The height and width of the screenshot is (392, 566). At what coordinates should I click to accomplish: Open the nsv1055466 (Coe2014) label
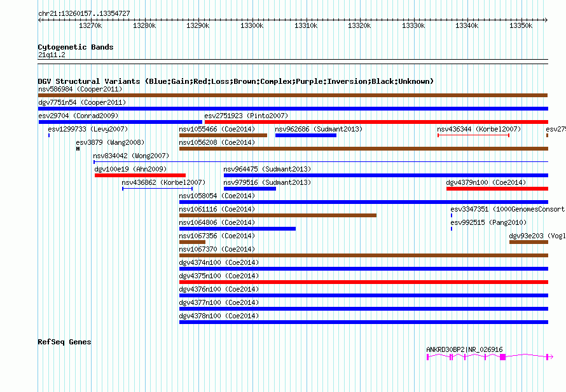tap(217, 129)
